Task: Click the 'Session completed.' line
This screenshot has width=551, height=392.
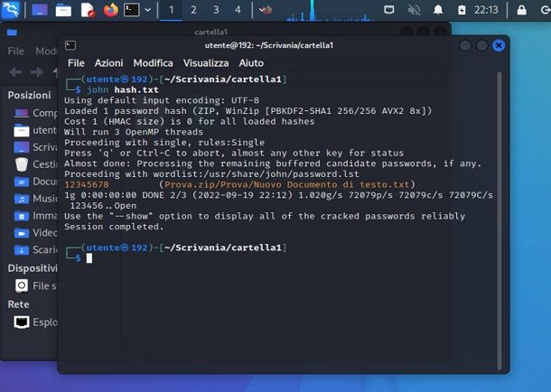Action: (x=114, y=227)
